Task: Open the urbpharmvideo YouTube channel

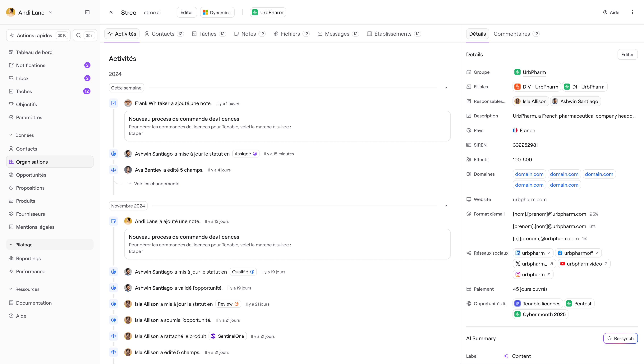Action: (x=584, y=263)
